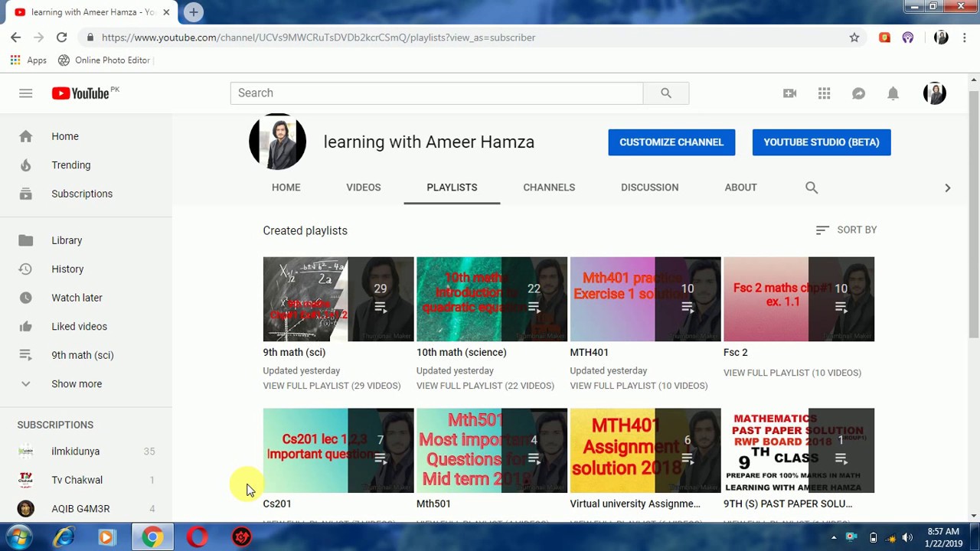Open the ABOUT tab
The width and height of the screenshot is (980, 551).
click(x=740, y=187)
